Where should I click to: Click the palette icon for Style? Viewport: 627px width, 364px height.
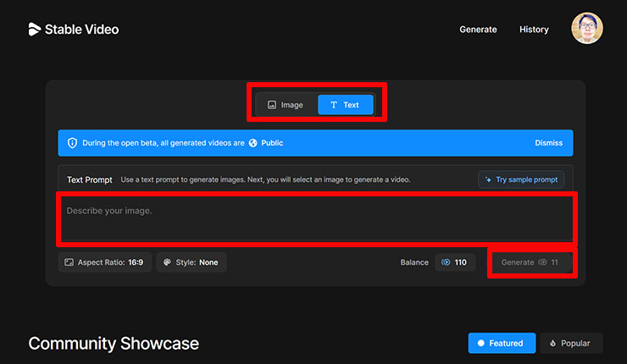(x=167, y=262)
